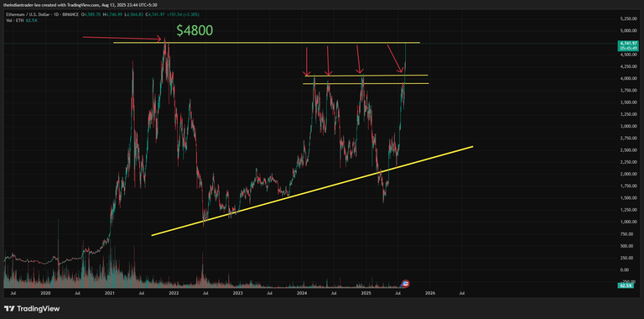
Task: Click the 2,750.00 price axis label
Action: pos(629,139)
